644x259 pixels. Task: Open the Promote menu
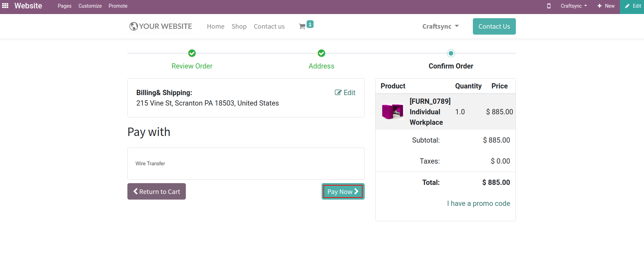tap(118, 6)
